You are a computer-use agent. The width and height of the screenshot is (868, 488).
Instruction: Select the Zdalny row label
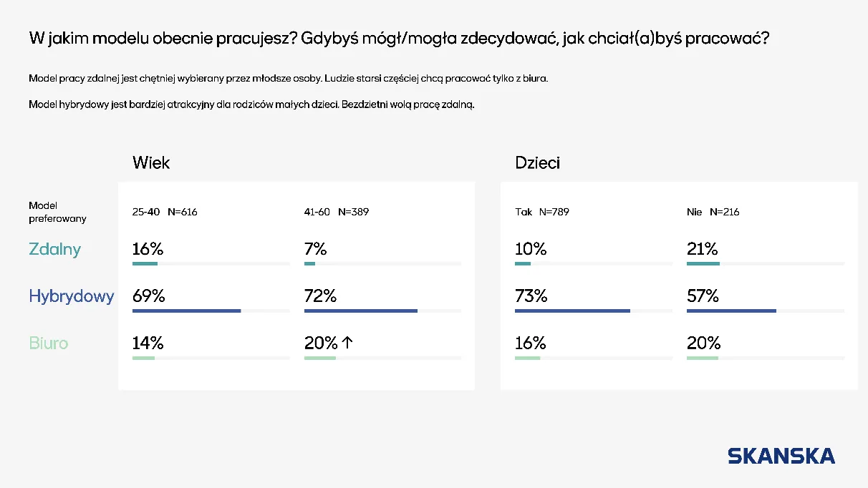(x=54, y=250)
